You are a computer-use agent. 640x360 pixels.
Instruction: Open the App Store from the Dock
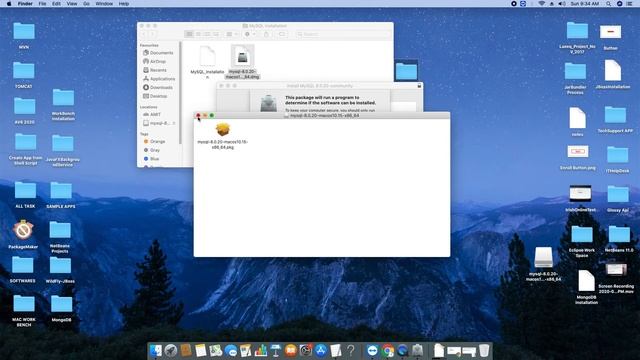point(321,350)
